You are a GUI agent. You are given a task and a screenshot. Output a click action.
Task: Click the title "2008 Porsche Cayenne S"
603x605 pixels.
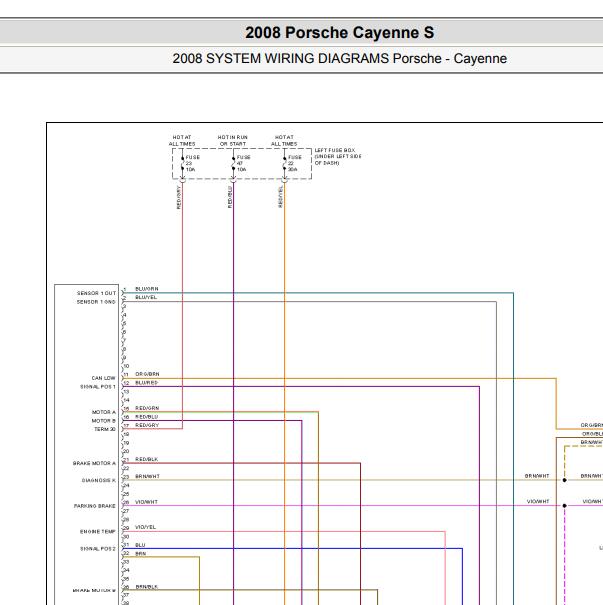pos(340,32)
